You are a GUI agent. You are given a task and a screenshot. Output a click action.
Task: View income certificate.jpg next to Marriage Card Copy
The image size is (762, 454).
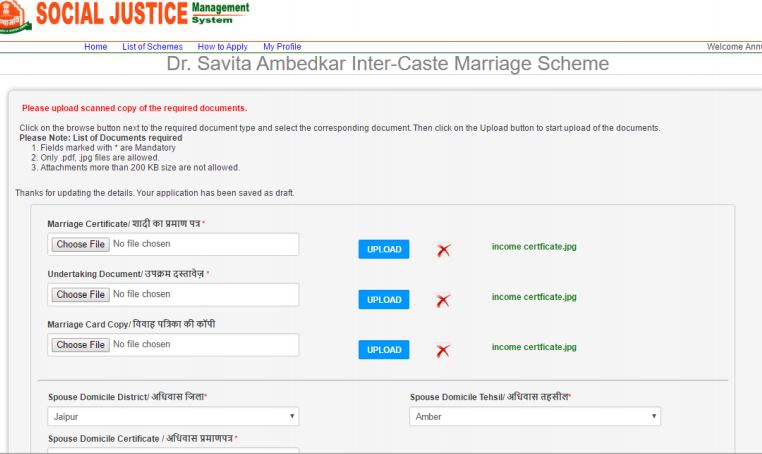tap(534, 347)
